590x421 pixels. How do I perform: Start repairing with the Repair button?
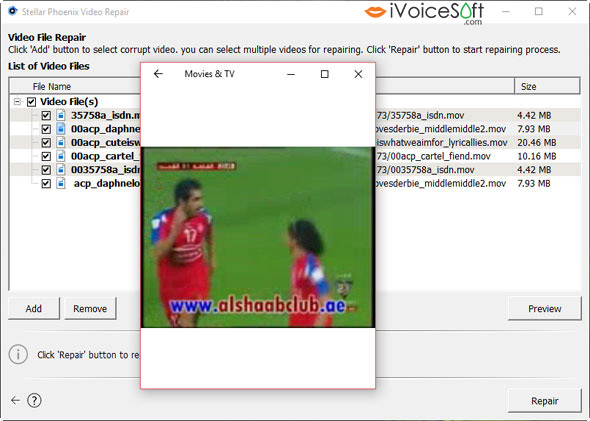pyautogui.click(x=544, y=401)
